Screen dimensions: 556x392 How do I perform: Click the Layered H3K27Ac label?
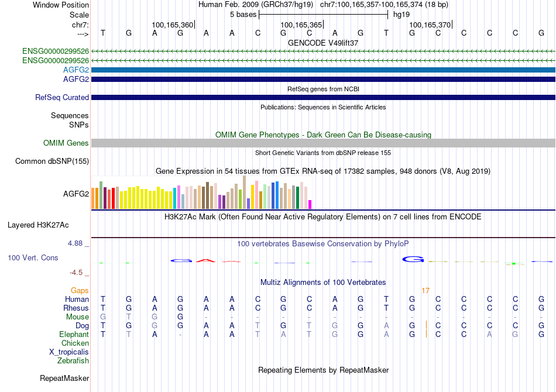click(x=38, y=225)
